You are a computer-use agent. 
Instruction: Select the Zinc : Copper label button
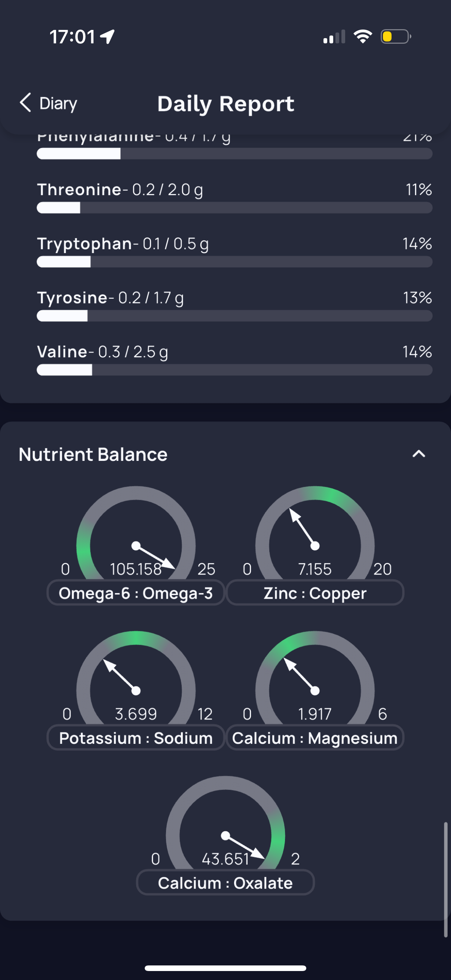315,593
